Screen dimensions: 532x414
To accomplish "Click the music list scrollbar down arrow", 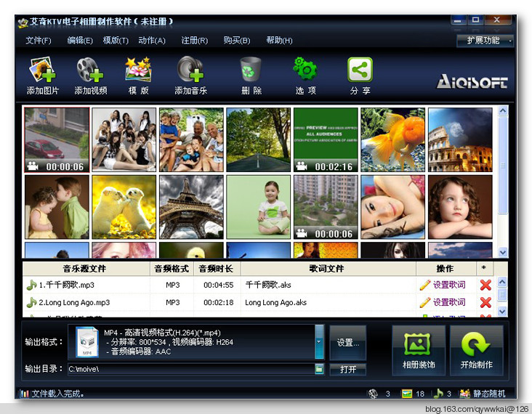I will (502, 311).
